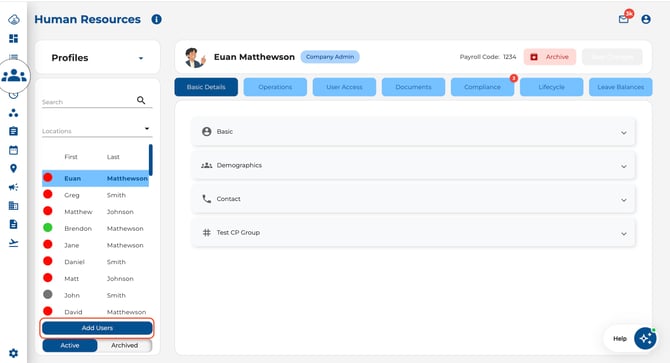This screenshot has width=670, height=363.
Task: Open the Locations filter dropdown
Action: 97,131
